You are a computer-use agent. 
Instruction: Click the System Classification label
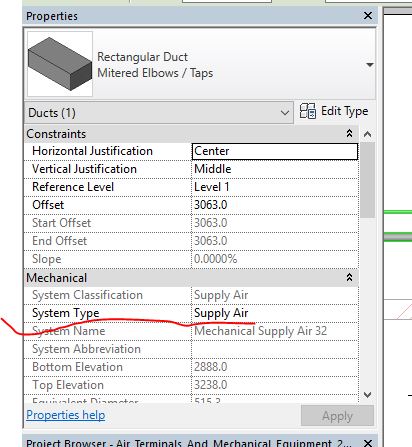click(x=87, y=295)
